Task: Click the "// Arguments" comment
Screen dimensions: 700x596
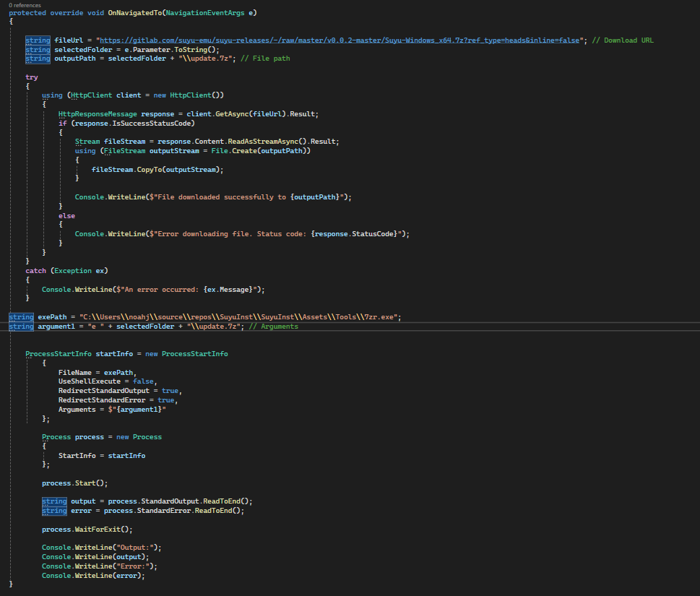Action: click(x=273, y=327)
